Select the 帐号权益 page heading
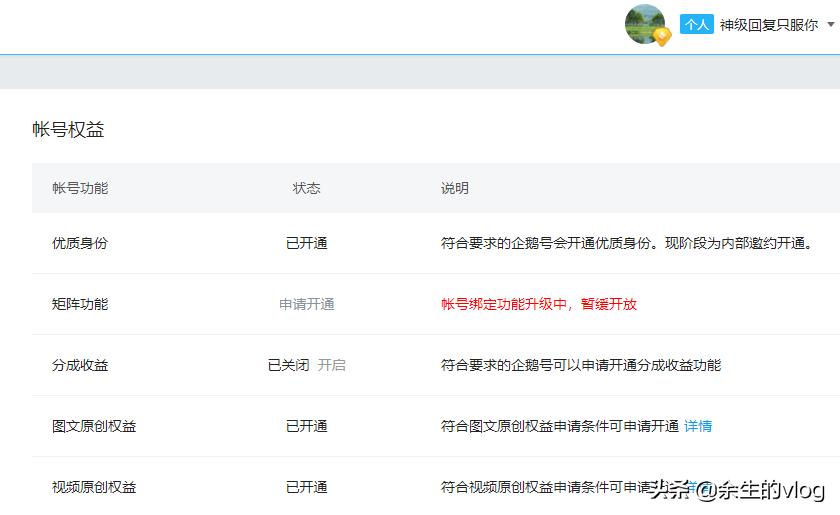The height and width of the screenshot is (515, 840). [68, 129]
